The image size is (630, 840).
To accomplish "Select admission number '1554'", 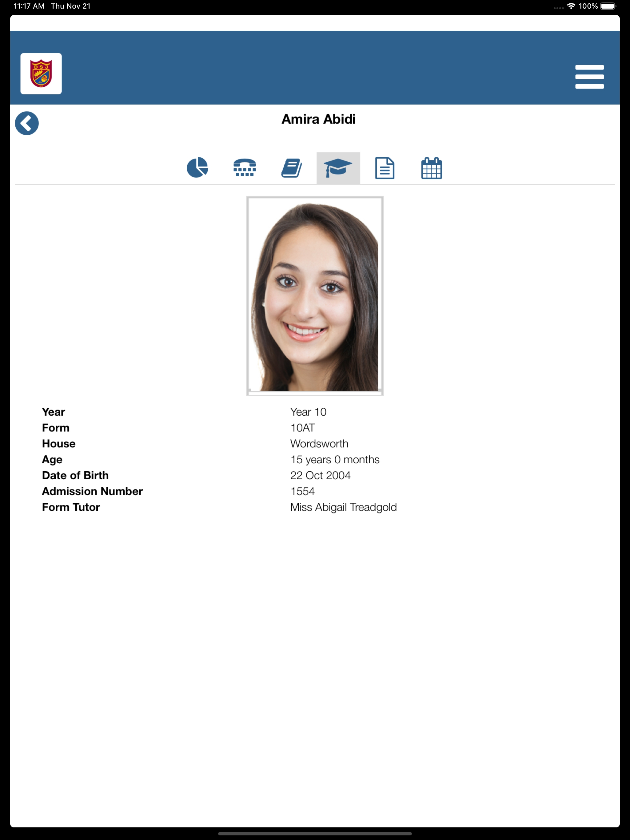I will point(302,491).
